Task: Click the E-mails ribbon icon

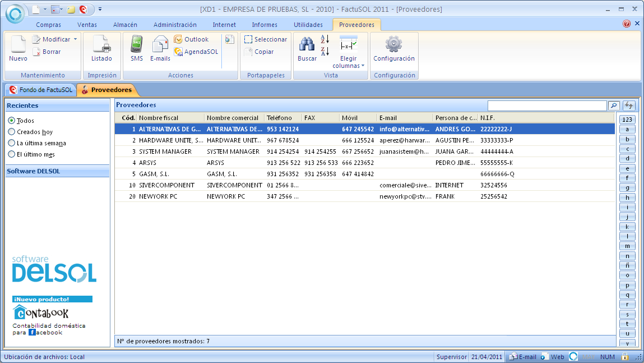Action: click(160, 48)
